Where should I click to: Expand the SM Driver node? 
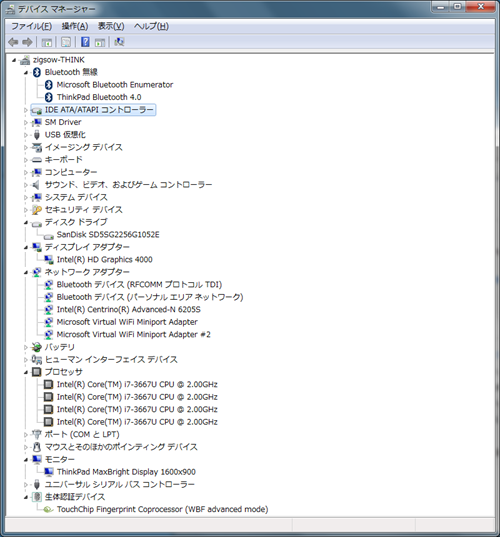pyautogui.click(x=26, y=122)
